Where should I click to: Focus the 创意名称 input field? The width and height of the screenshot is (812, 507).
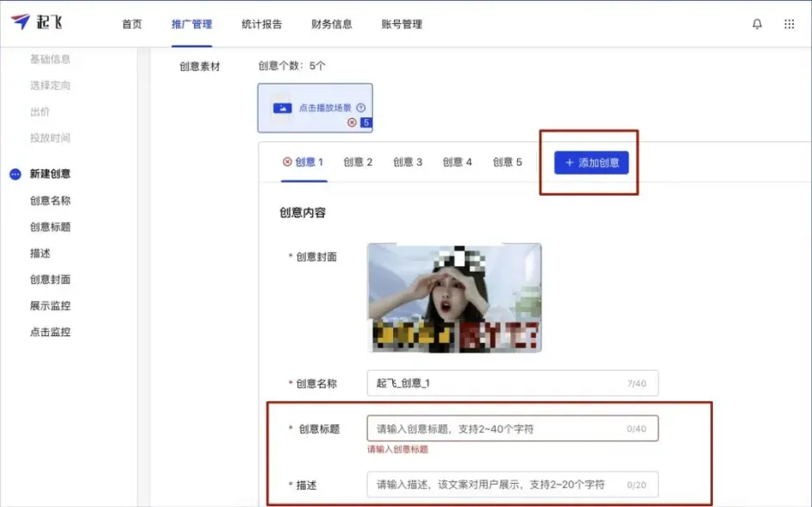tap(513, 383)
